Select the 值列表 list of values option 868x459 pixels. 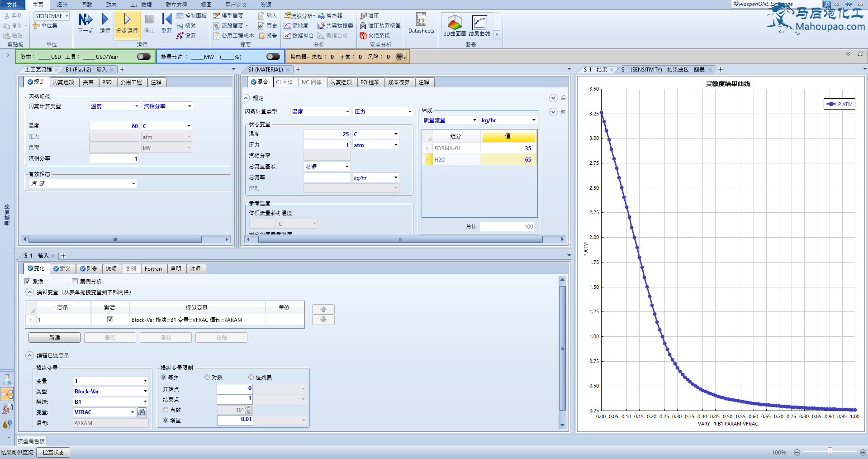(251, 377)
